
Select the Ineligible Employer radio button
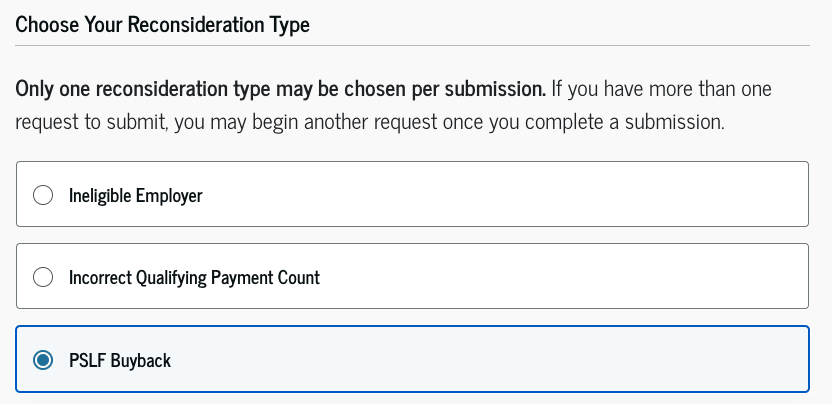coord(43,195)
